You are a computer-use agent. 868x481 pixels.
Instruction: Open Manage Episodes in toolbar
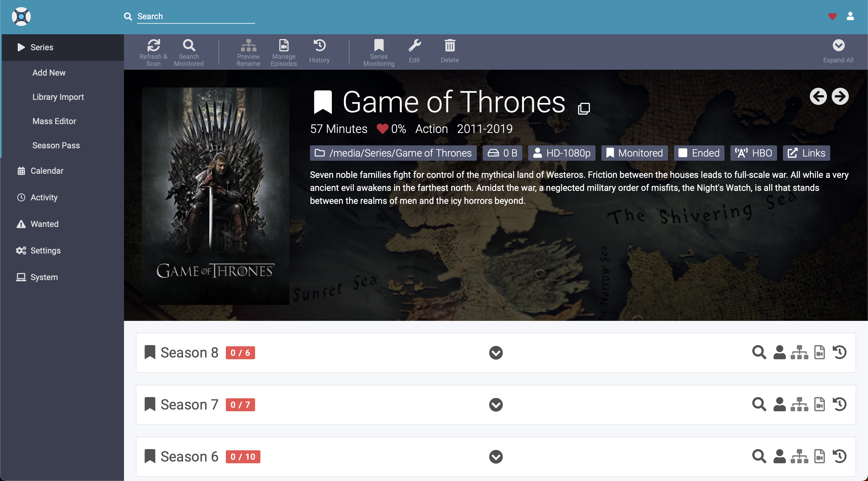(284, 52)
